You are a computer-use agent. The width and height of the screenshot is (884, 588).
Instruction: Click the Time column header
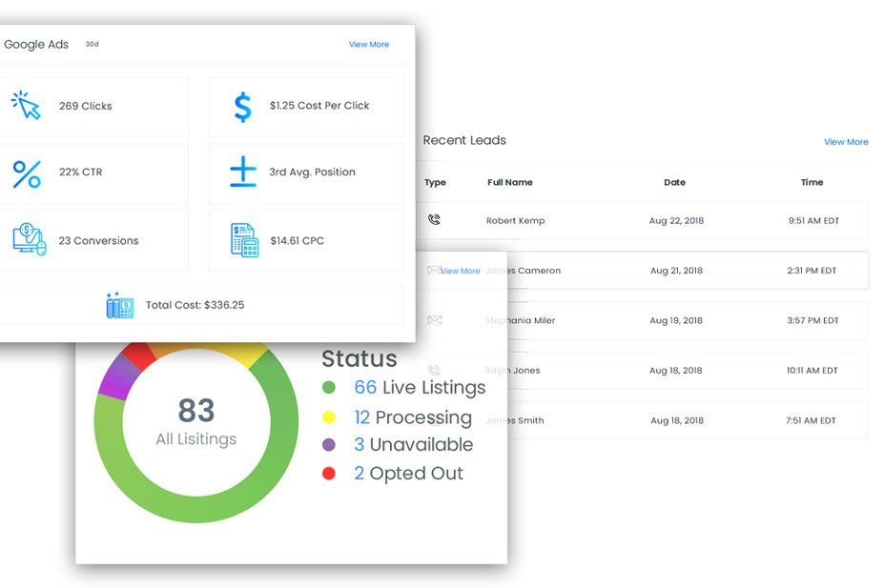tap(812, 182)
